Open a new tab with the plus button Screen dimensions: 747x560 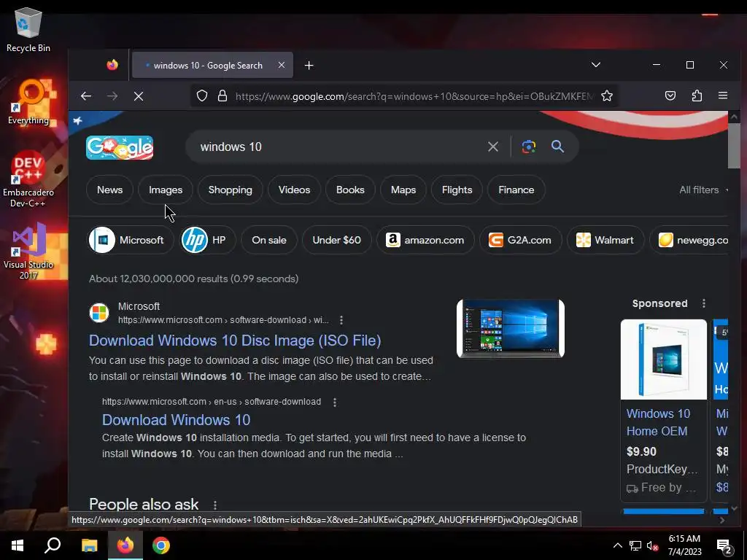coord(309,65)
